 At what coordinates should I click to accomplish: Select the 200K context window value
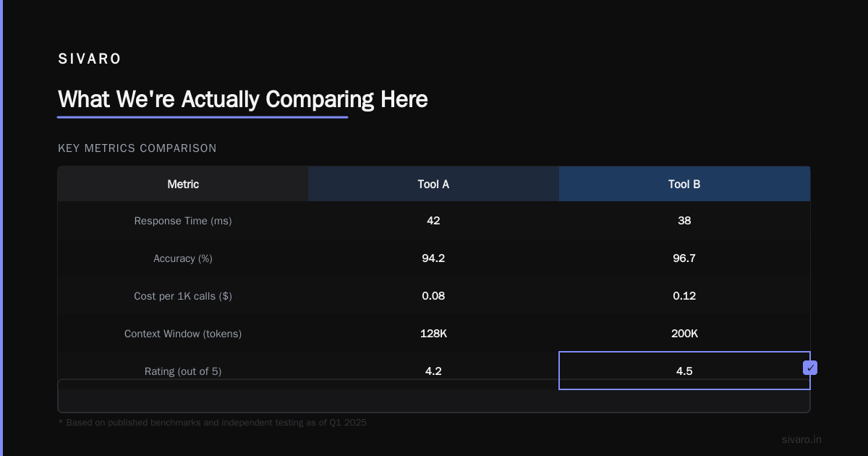684,334
